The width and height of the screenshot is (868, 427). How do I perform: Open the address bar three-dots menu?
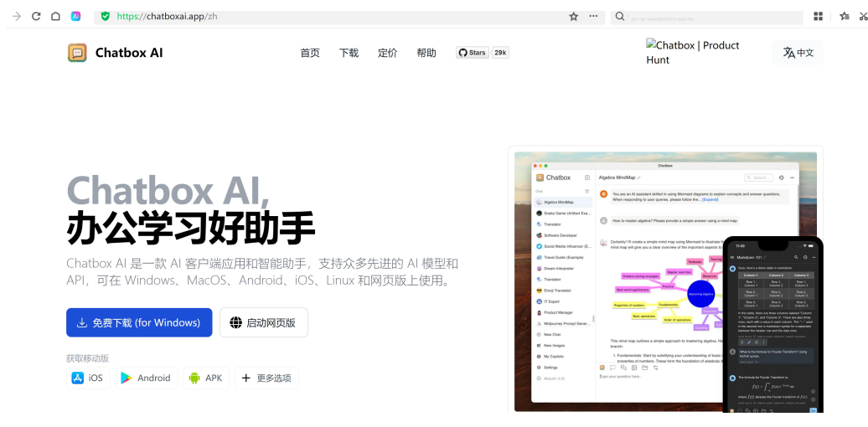click(593, 16)
